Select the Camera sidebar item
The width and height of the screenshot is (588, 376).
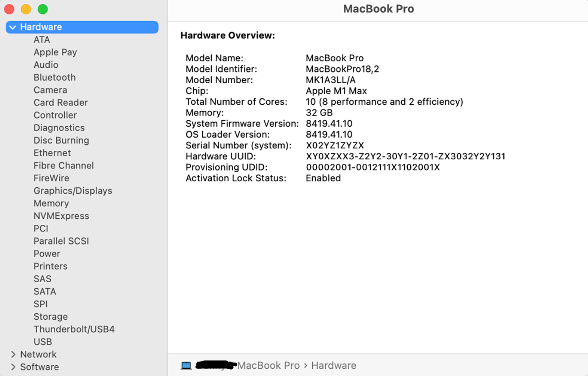[50, 90]
